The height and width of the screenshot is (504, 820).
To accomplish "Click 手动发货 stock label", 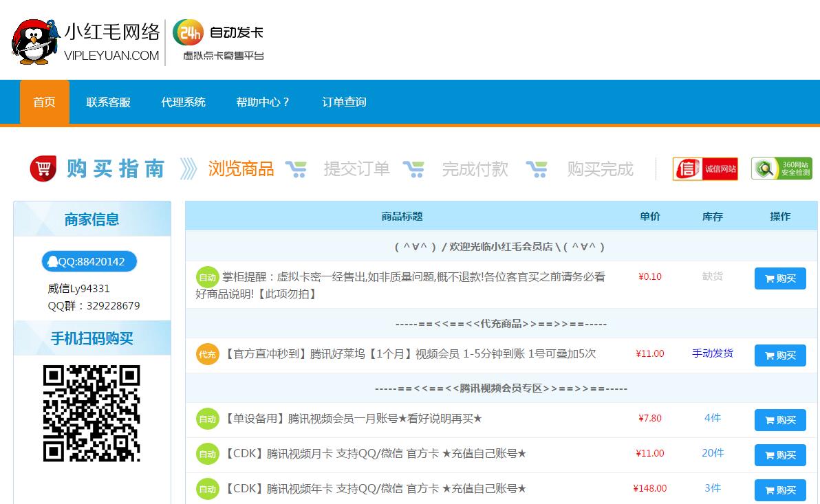I will coord(712,353).
